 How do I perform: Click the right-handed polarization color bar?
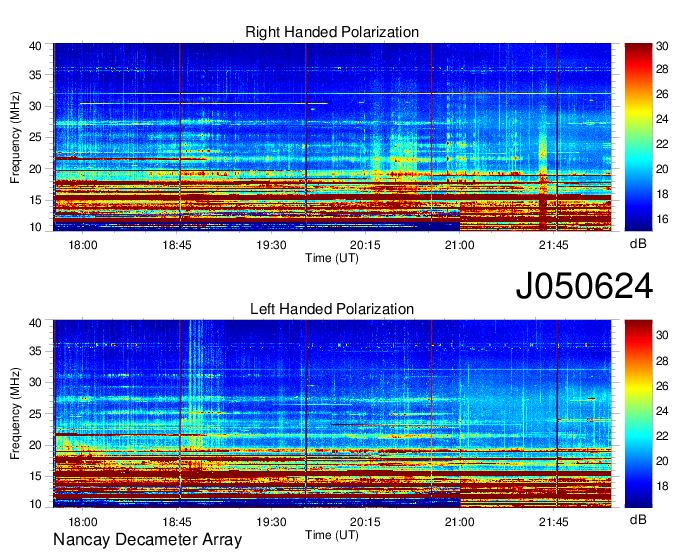(638, 137)
